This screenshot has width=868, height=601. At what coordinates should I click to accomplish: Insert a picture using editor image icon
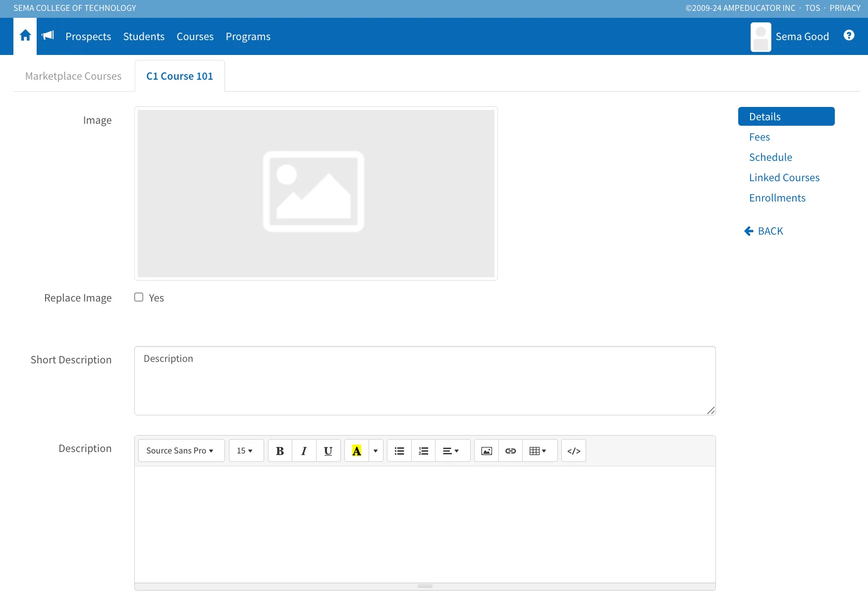pos(487,451)
